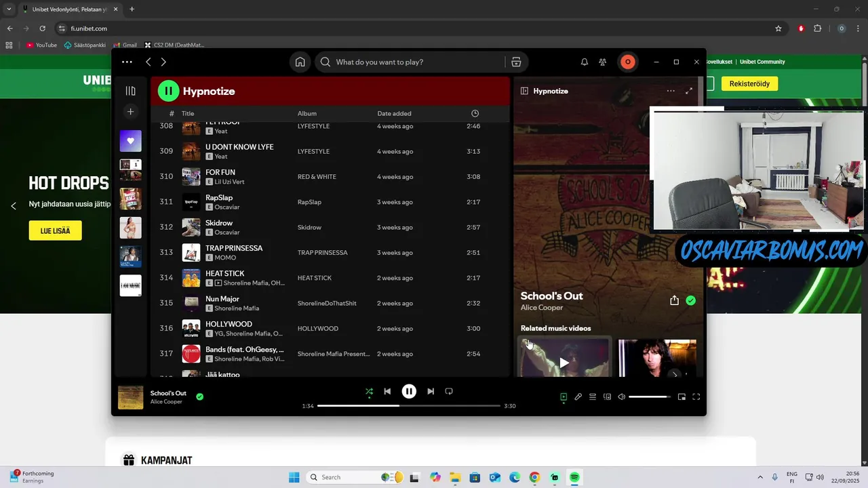Open Now Playing panel more options

(x=671, y=91)
